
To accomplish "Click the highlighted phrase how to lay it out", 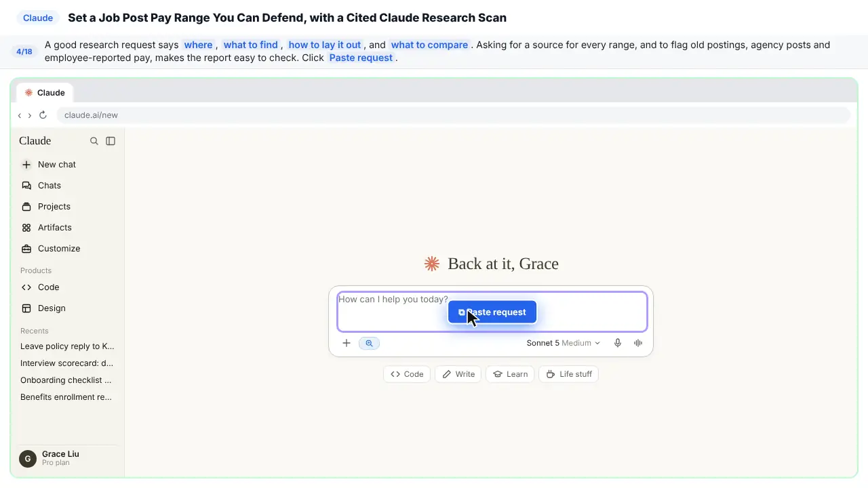I will [325, 45].
